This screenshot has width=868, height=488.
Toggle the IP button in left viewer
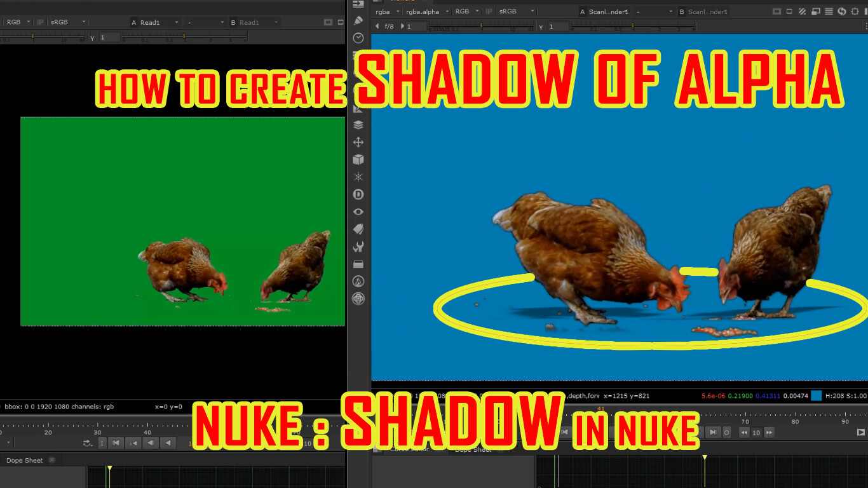point(41,22)
